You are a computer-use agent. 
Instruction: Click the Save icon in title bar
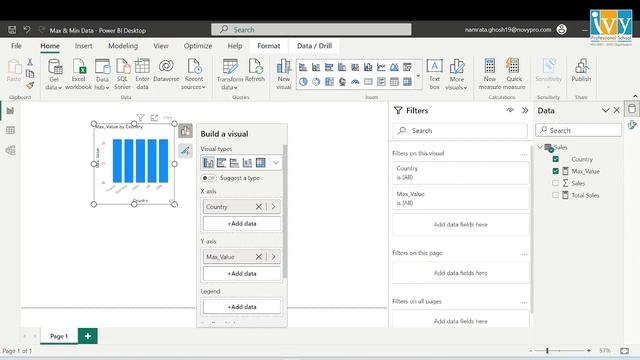pos(12,30)
